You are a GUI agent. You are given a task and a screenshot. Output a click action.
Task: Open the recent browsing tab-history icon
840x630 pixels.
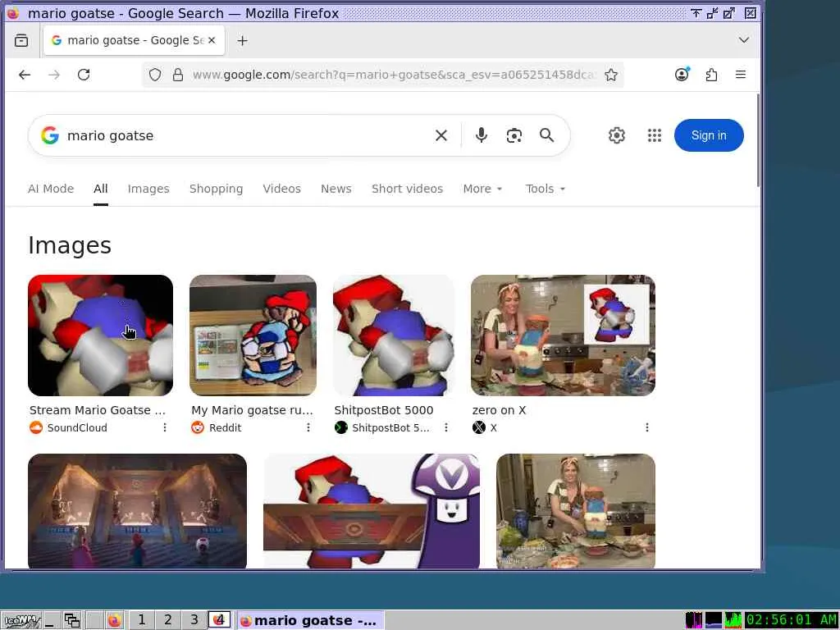pos(21,40)
